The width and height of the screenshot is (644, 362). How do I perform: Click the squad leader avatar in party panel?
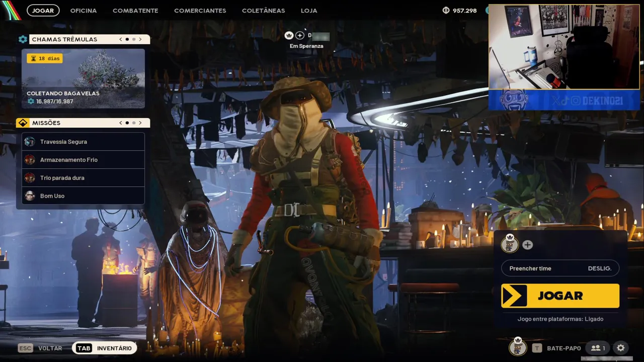click(510, 244)
